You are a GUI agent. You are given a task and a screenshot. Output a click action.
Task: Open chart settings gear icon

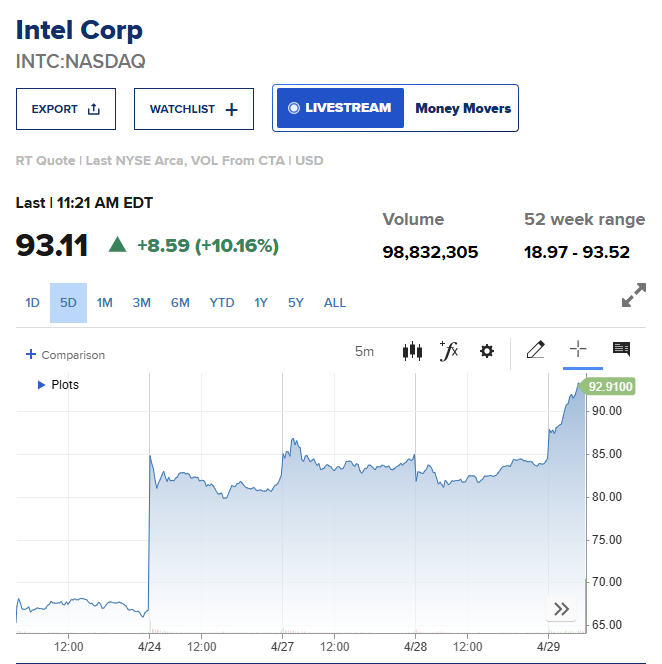487,351
